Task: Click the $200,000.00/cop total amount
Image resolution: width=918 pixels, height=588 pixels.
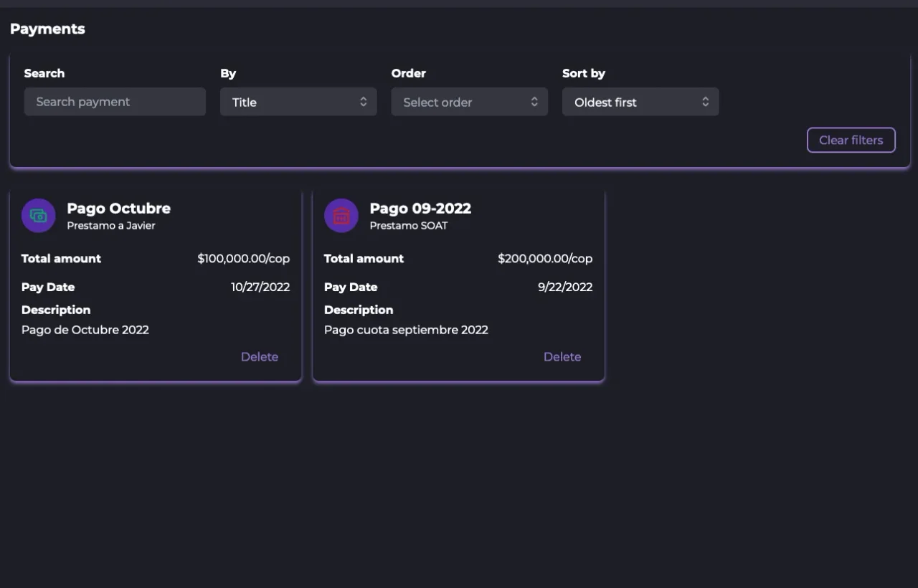Action: pyautogui.click(x=545, y=258)
